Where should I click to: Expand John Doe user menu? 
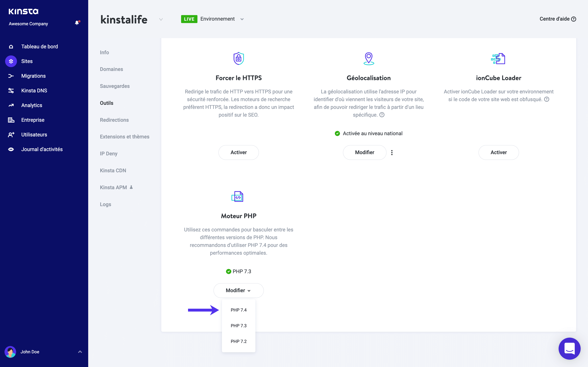pos(80,352)
